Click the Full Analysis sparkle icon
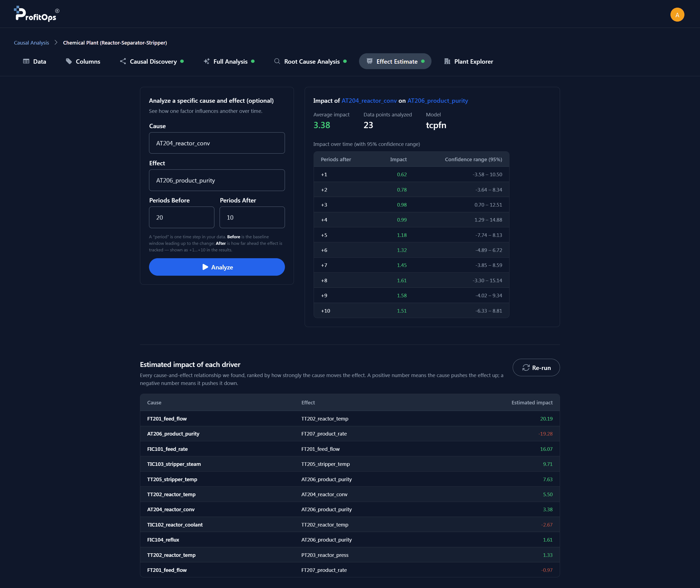This screenshot has height=588, width=700. 207,61
